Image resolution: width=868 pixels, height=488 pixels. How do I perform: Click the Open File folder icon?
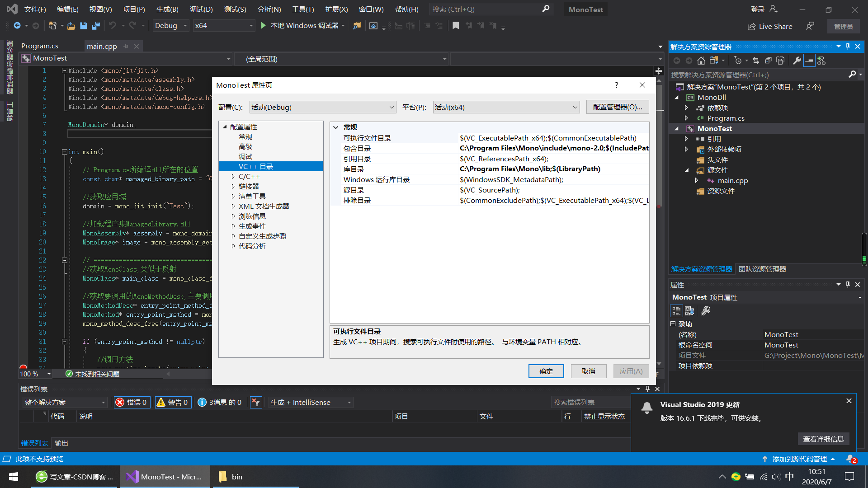(71, 26)
